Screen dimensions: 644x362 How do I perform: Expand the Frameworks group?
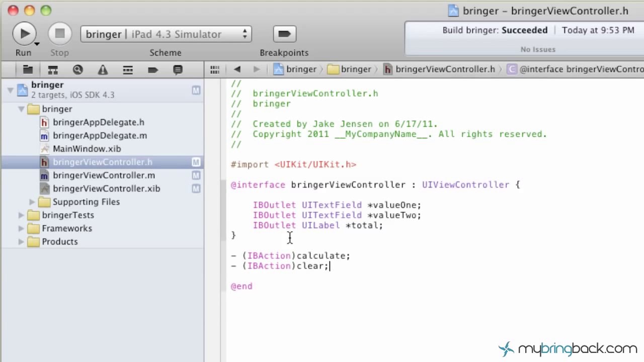21,228
